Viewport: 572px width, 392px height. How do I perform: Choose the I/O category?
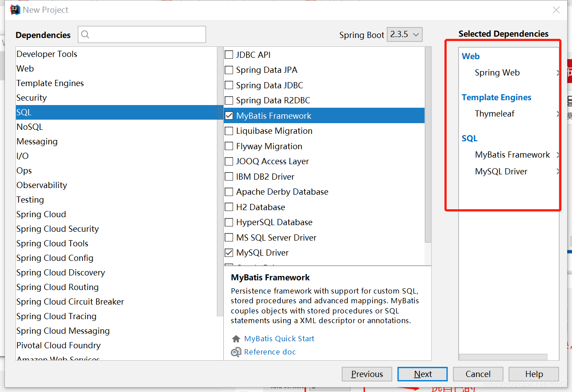tap(117, 156)
